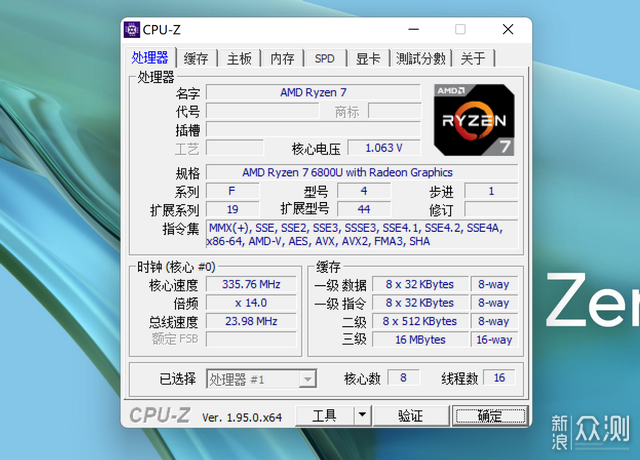640x460 pixels.
Task: Click the empty 插槽 field
Action: point(313,129)
